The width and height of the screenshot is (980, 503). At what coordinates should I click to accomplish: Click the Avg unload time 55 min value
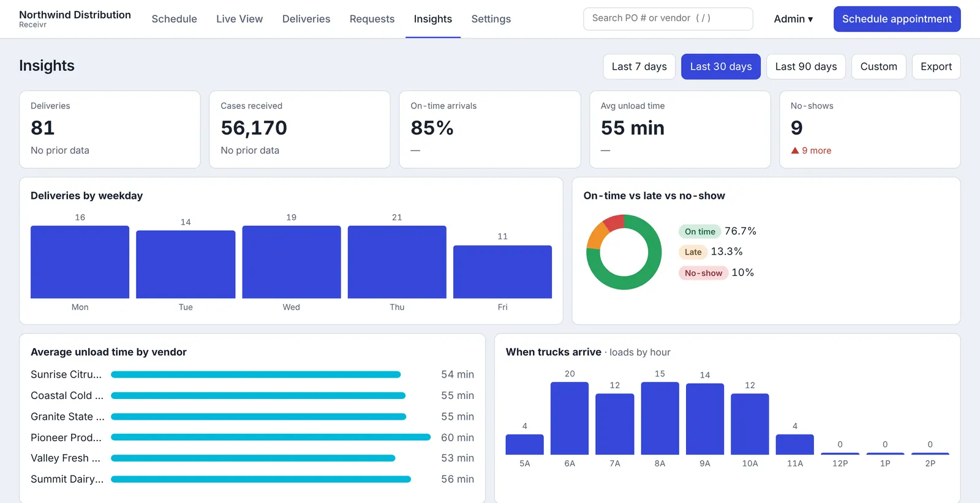[x=633, y=128]
